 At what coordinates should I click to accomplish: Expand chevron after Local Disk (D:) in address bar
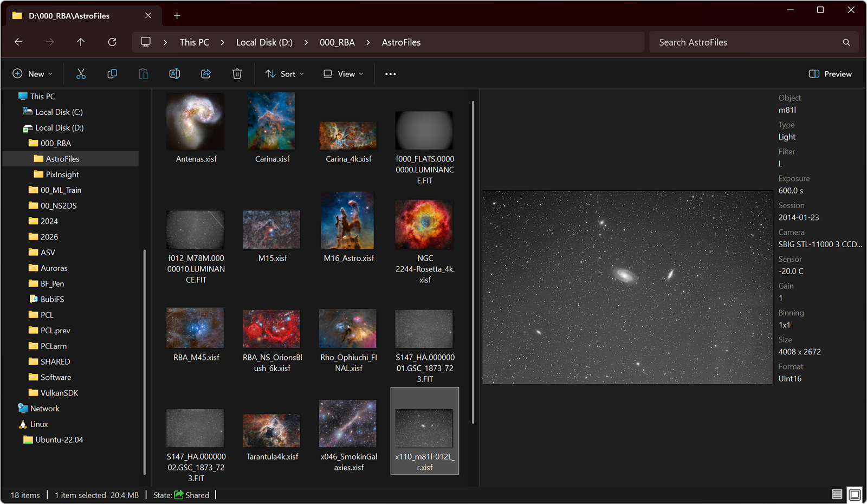306,42
